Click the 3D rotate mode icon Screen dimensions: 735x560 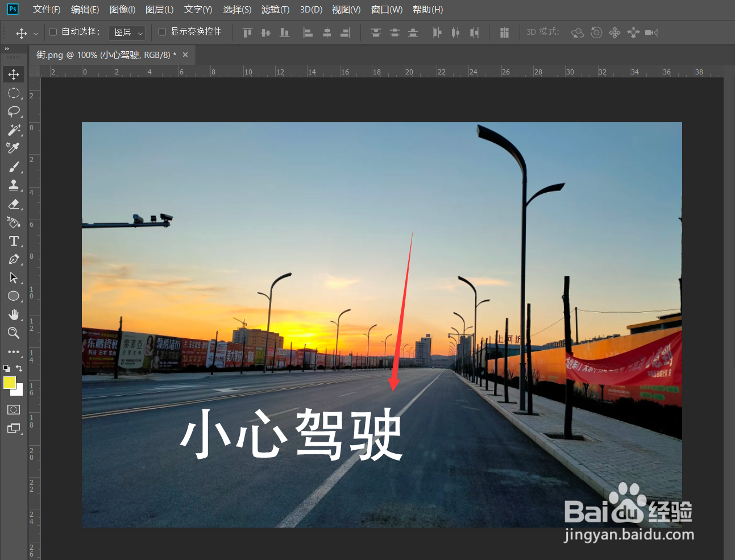point(578,32)
